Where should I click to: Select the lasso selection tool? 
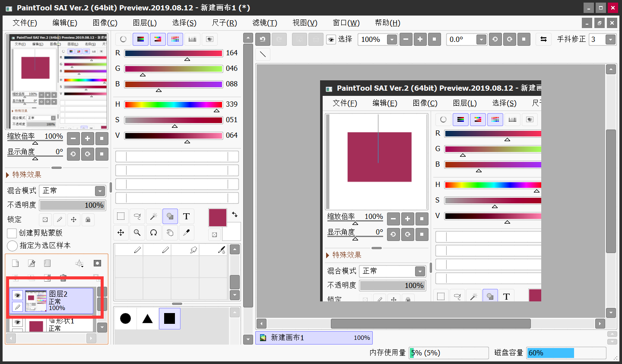pos(137,216)
